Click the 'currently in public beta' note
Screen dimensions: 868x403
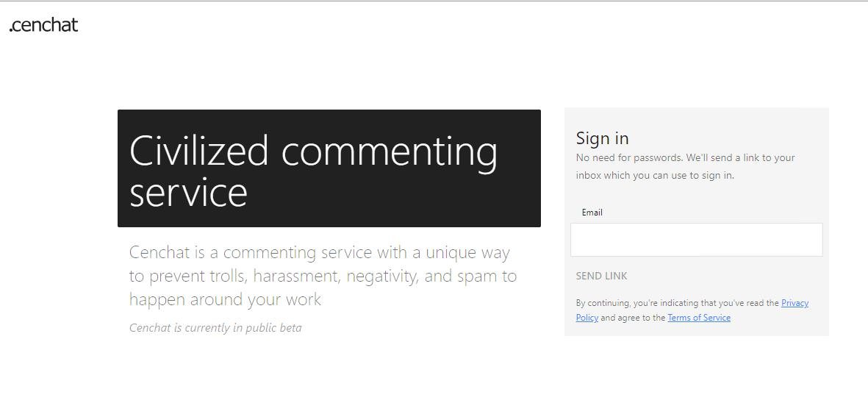(x=215, y=328)
